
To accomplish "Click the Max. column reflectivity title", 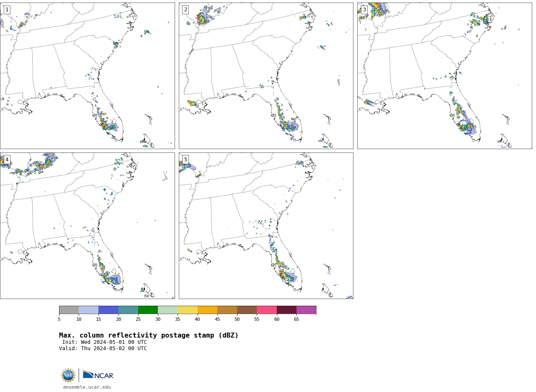I will pyautogui.click(x=149, y=335).
